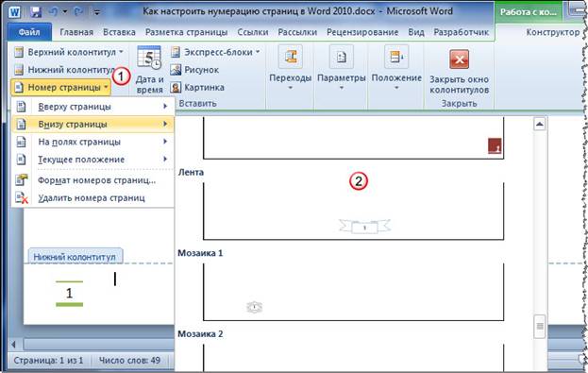Expand the Переходы group

[x=291, y=68]
